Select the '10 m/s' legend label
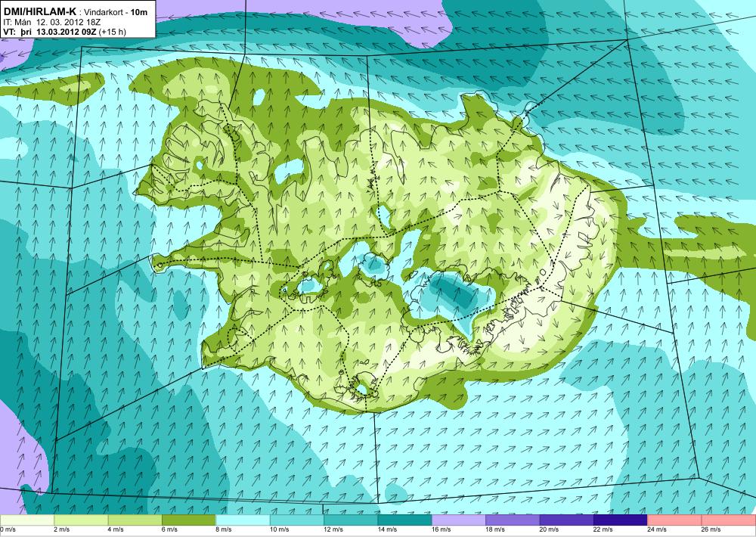This screenshot has height=537, width=756. [x=279, y=529]
